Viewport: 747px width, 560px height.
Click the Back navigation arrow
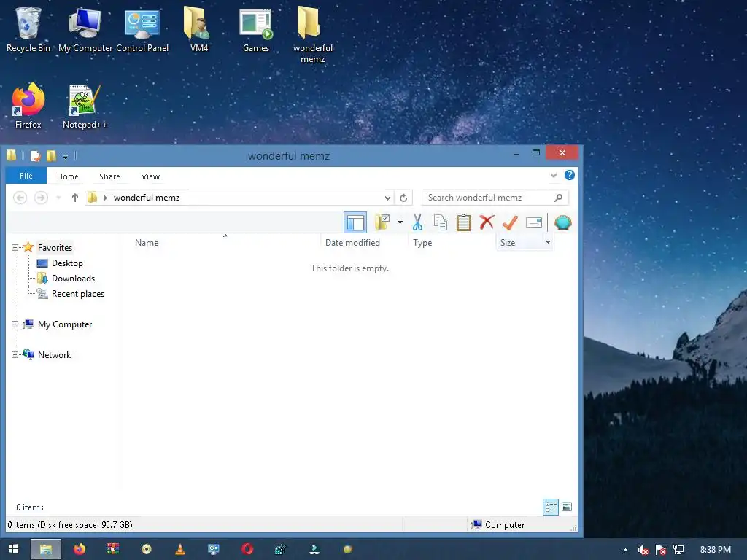coord(20,198)
